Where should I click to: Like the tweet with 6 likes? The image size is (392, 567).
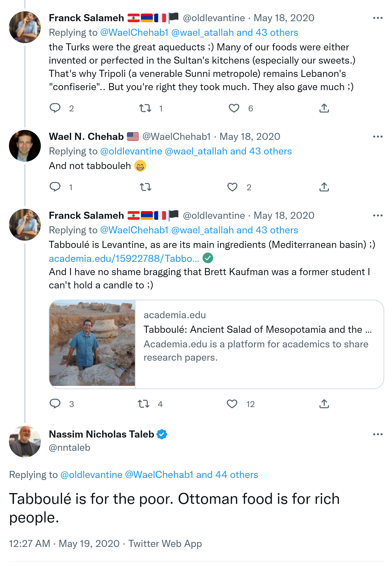(234, 108)
